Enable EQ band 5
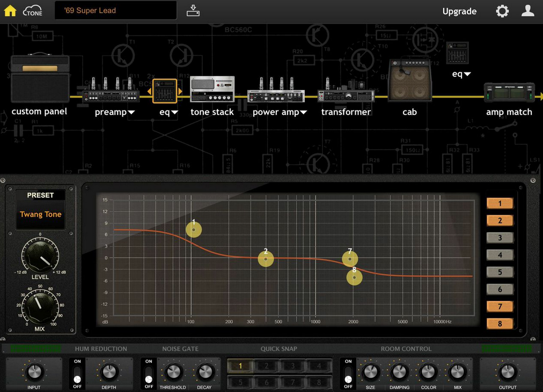Screen dimensions: 543x392 pyautogui.click(x=500, y=272)
